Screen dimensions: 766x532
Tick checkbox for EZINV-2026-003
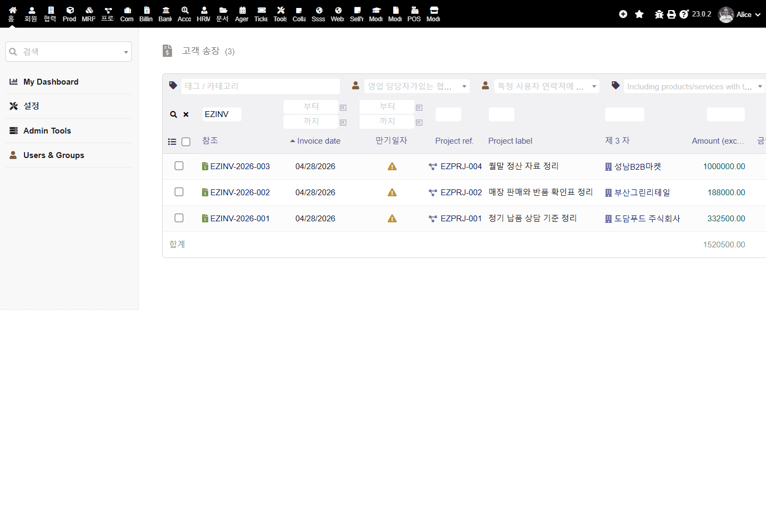pos(179,166)
